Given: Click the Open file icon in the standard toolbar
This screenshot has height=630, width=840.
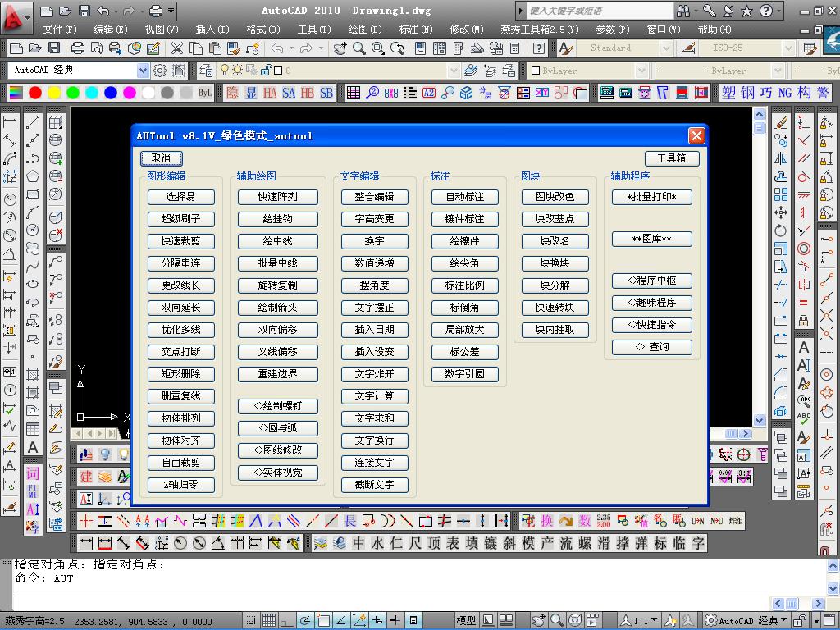Looking at the screenshot, I should click(34, 48).
